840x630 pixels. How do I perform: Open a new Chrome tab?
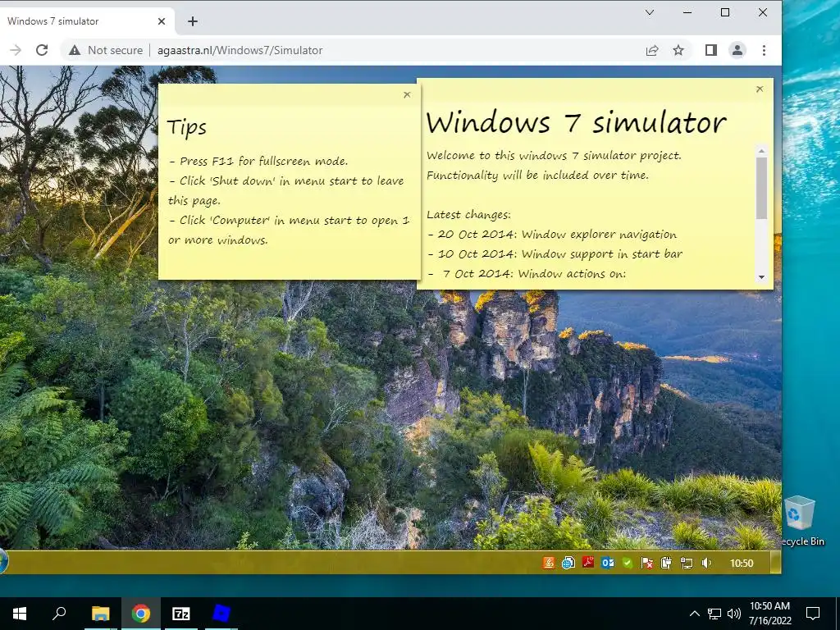193,21
